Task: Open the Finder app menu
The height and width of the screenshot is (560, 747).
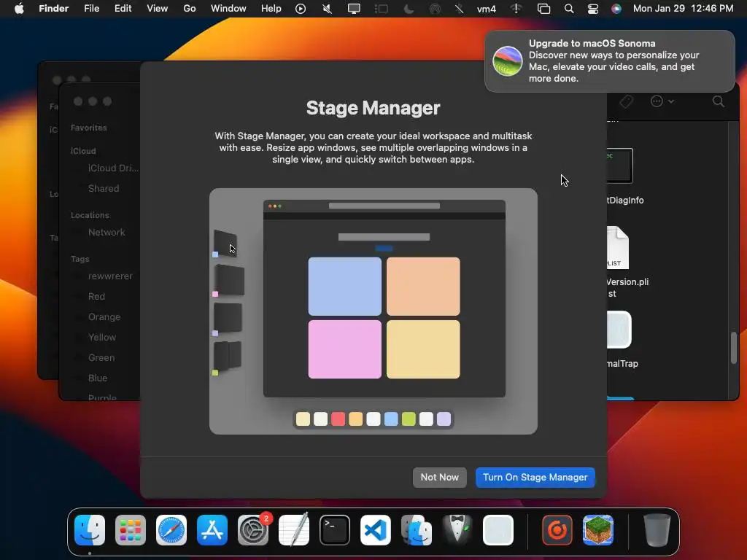Action: pyautogui.click(x=53, y=9)
